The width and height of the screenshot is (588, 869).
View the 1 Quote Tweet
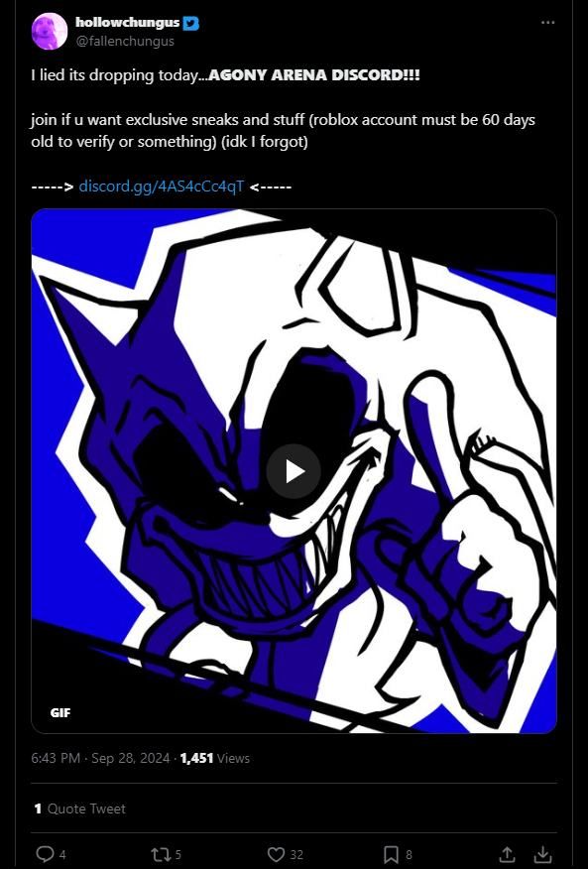point(79,808)
